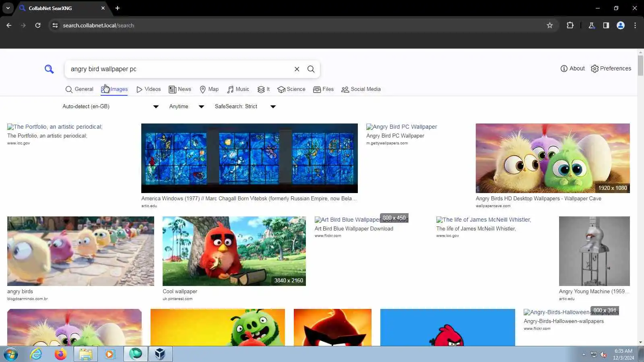Reload the current page

pos(38,25)
